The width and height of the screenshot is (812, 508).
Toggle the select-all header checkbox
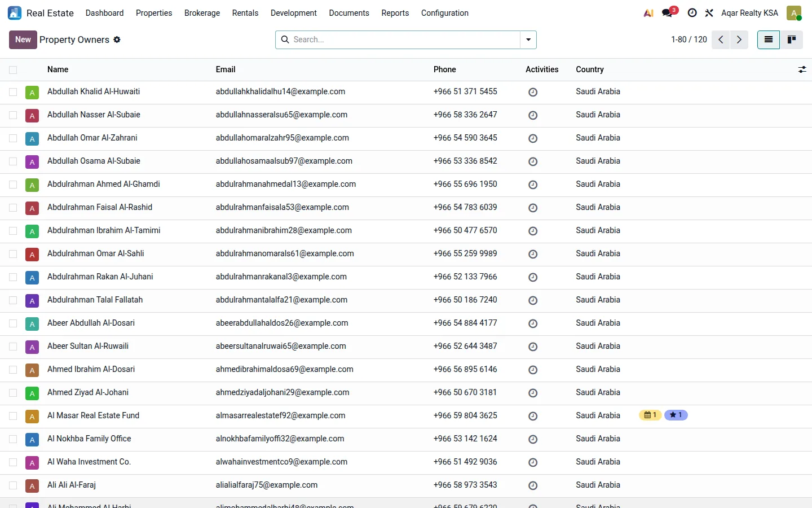(13, 70)
